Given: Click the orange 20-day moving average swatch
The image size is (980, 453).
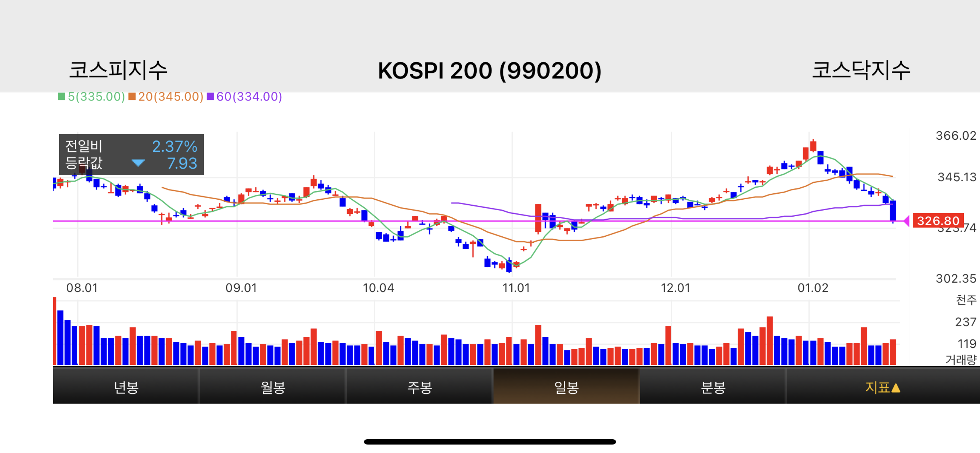Looking at the screenshot, I should [132, 97].
